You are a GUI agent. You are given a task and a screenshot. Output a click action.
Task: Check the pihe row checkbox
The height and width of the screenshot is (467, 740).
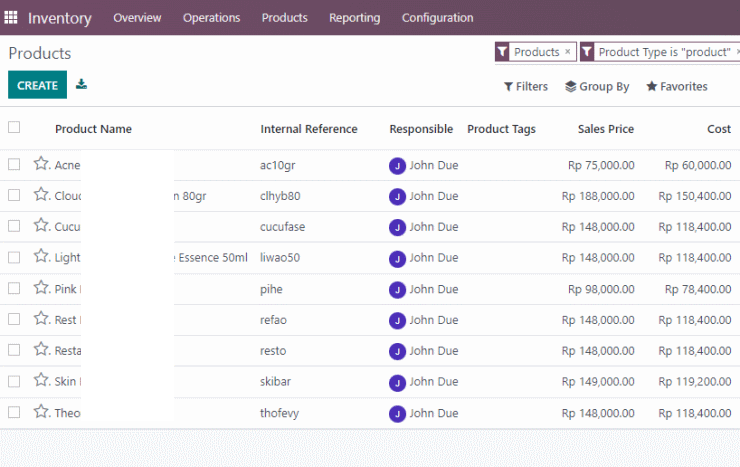coord(14,288)
